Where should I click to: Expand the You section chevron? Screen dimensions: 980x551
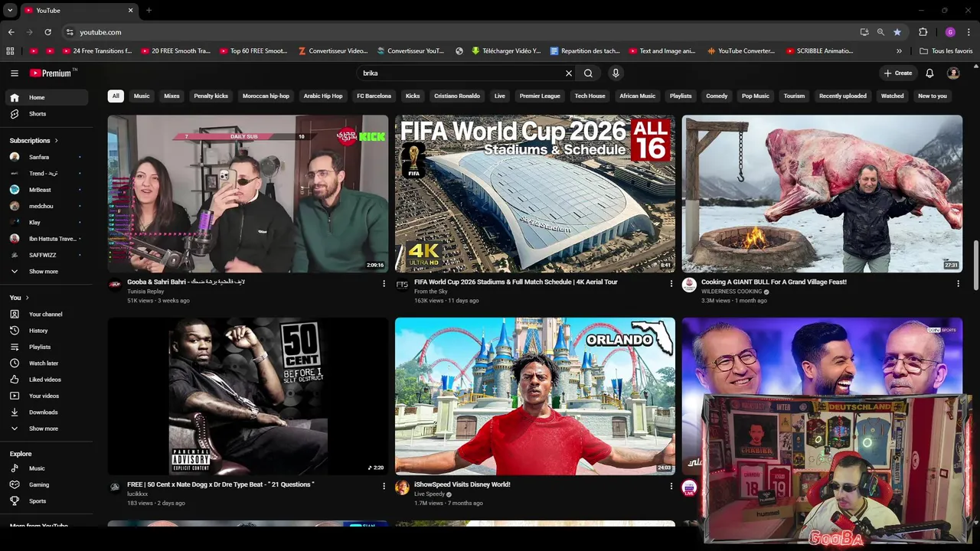tap(27, 298)
